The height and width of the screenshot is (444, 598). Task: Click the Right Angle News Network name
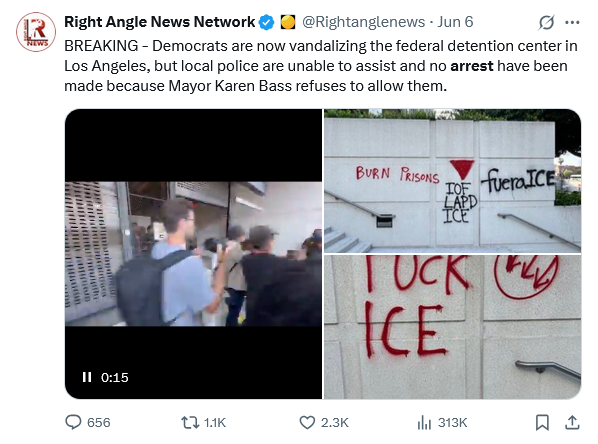[x=159, y=22]
